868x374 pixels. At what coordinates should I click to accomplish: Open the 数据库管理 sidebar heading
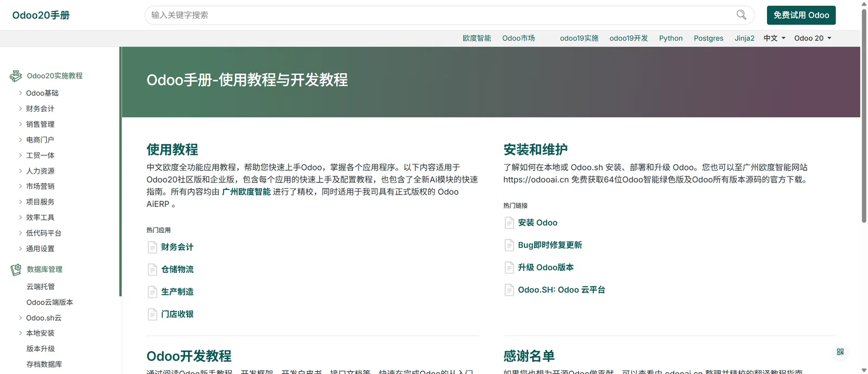tap(44, 269)
